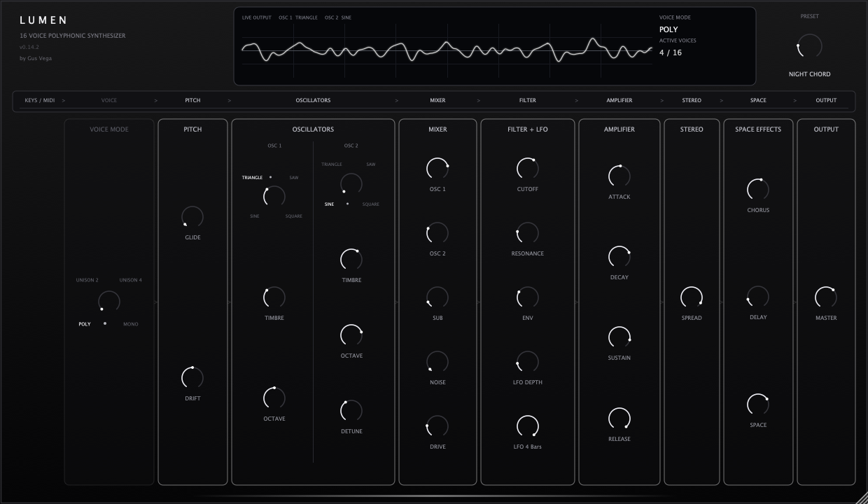This screenshot has height=504, width=868.
Task: Click the OSC 2 Octave knob
Action: 351,335
